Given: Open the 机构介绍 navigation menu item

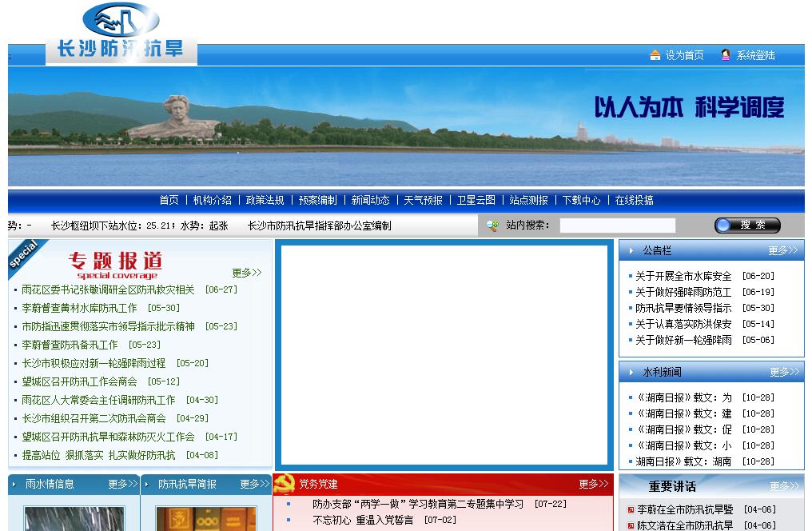Looking at the screenshot, I should point(213,200).
